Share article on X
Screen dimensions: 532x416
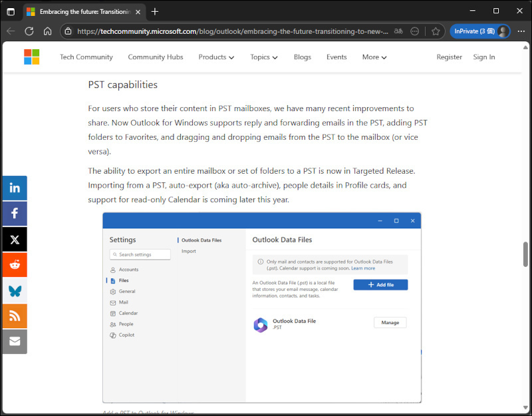click(x=15, y=240)
